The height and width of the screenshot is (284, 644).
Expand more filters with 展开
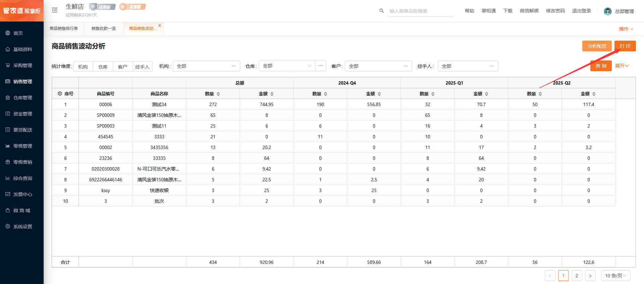click(622, 66)
